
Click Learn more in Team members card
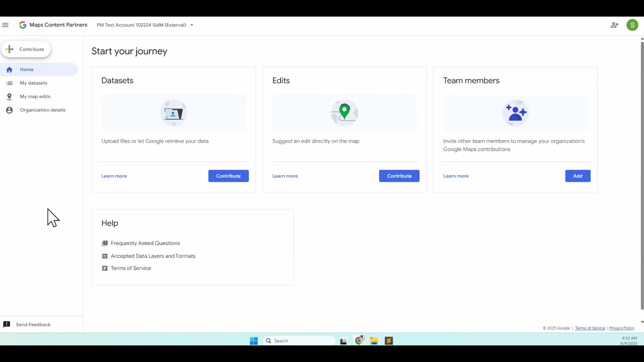[456, 176]
